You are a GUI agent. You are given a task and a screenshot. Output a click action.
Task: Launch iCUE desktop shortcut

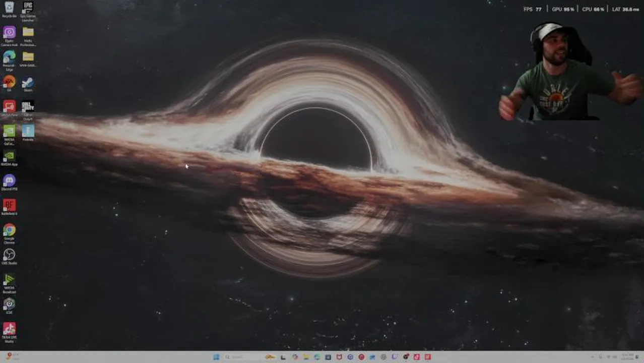9,306
